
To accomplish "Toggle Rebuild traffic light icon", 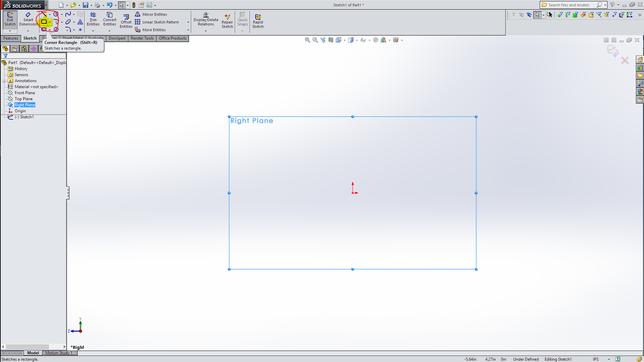I will click(134, 5).
